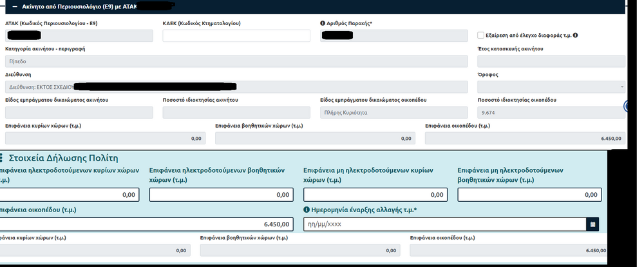Click Είδος εμπράγματου δικαιώματος οικοπέδου field
Image resolution: width=644 pixels, height=267 pixels.
pyautogui.click(x=393, y=112)
